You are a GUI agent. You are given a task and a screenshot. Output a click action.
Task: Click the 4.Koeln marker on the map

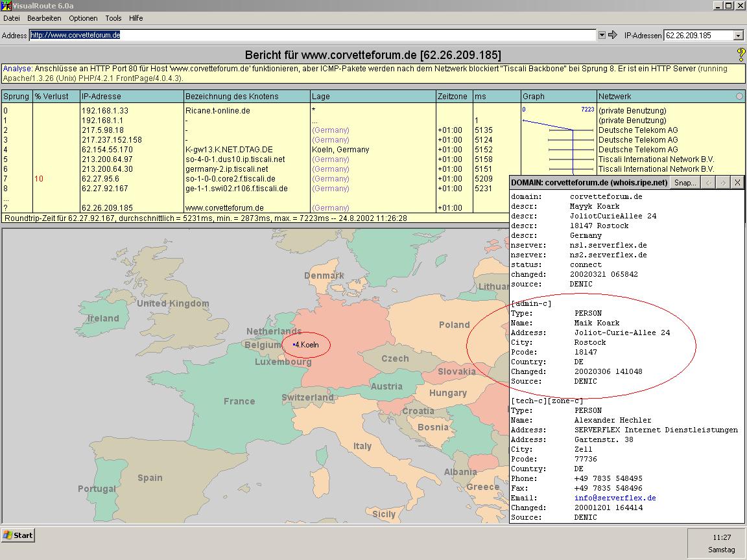[306, 345]
